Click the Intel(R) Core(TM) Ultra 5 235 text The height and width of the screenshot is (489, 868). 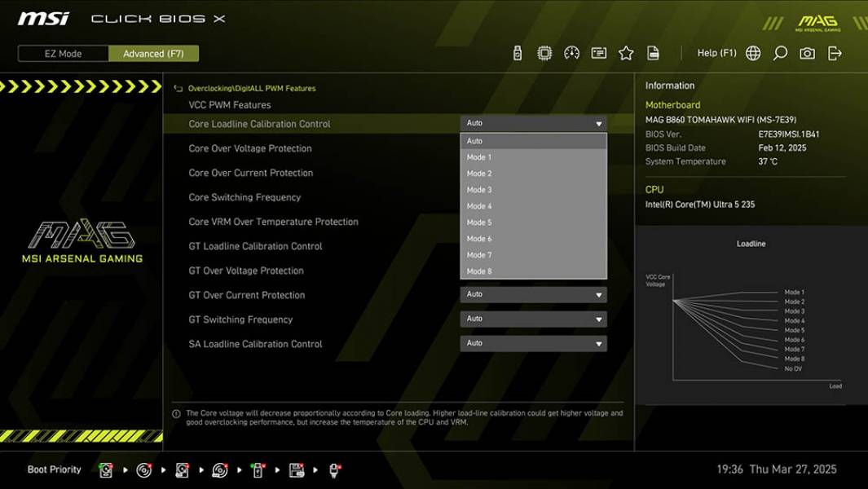point(700,205)
